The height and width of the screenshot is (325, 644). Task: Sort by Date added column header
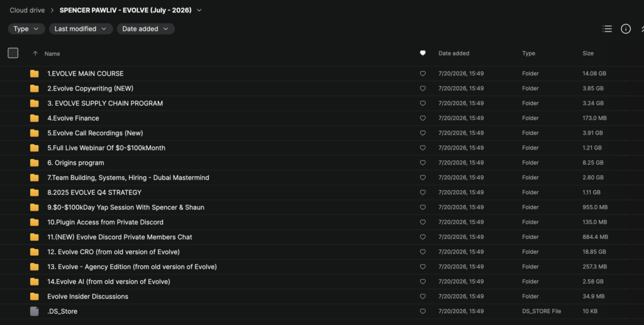(x=454, y=53)
